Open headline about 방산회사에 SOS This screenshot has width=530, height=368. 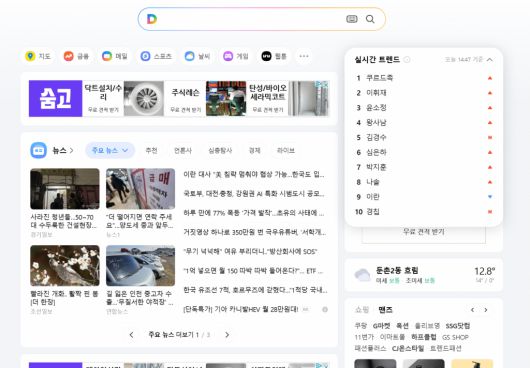pyautogui.click(x=250, y=251)
